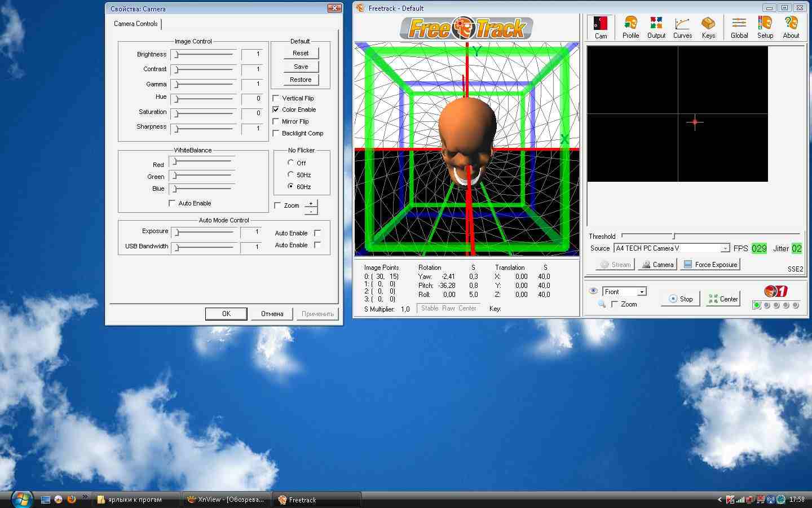Image resolution: width=812 pixels, height=508 pixels.
Task: Click the eye icon next to Front dropdown
Action: click(x=593, y=291)
